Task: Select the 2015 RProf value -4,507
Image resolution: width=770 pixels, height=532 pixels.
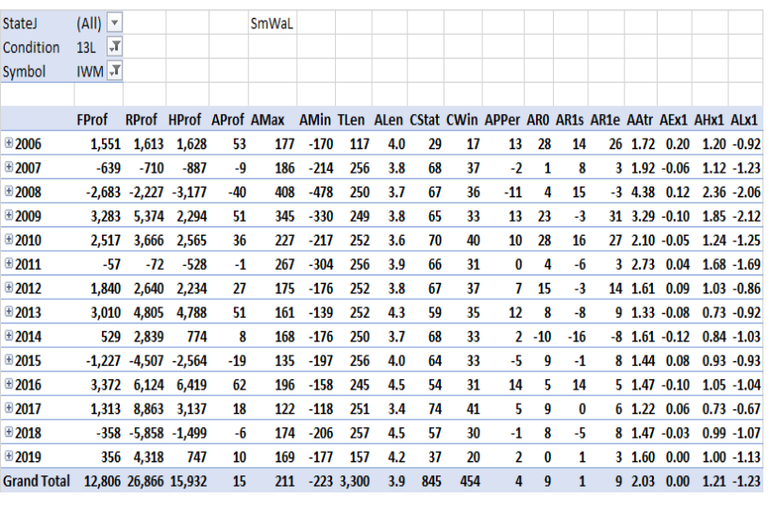Action: pyautogui.click(x=146, y=360)
